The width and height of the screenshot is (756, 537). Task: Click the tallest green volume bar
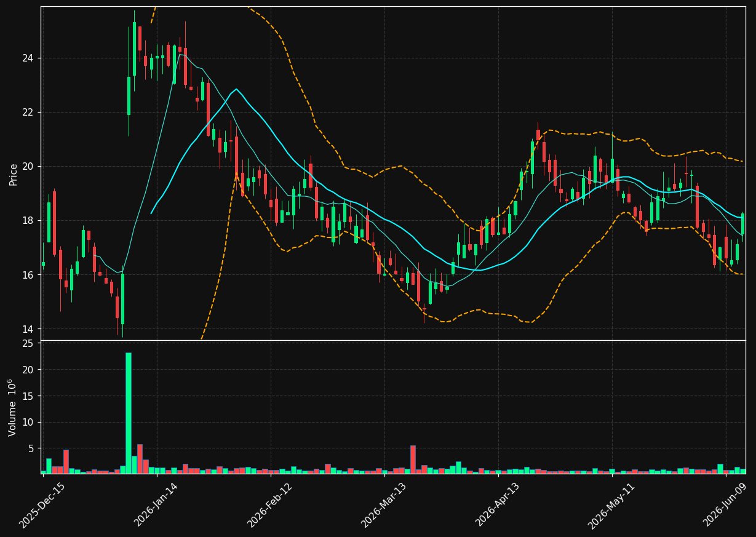129,413
